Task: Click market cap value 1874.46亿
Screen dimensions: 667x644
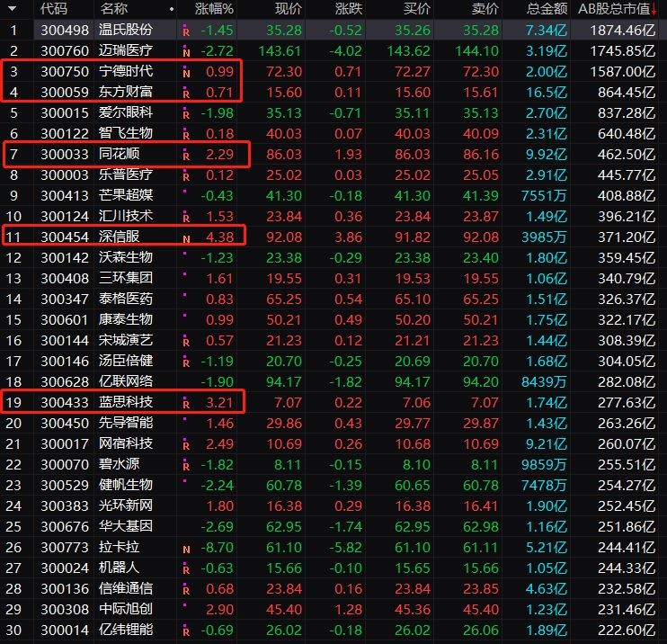Action: pos(622,30)
